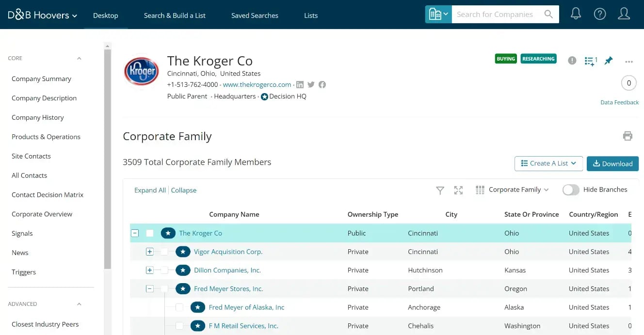Click the filter funnel icon
The height and width of the screenshot is (335, 644).
pyautogui.click(x=440, y=191)
